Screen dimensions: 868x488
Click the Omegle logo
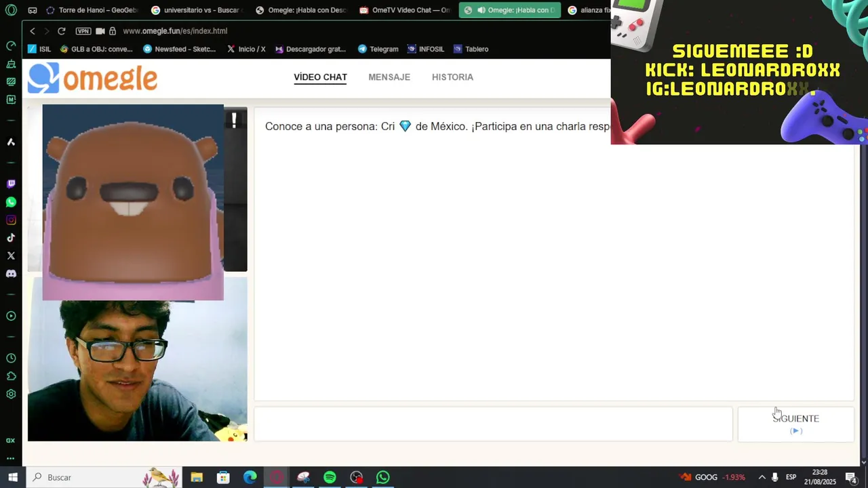pos(92,78)
